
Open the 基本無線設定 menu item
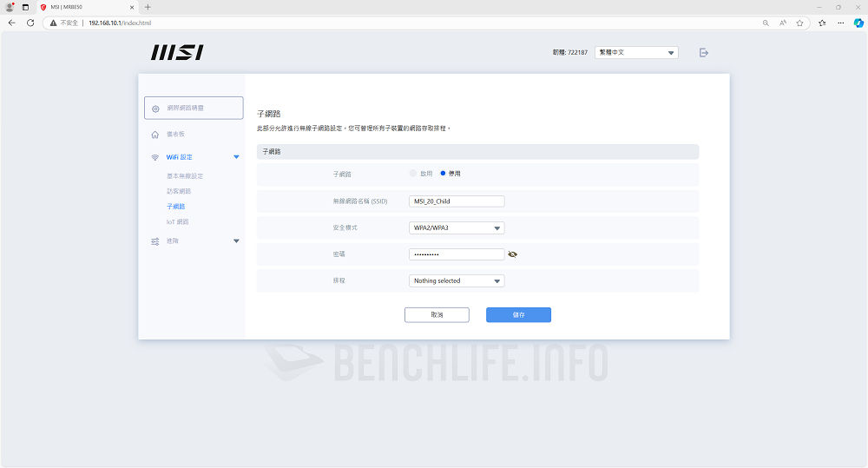185,176
